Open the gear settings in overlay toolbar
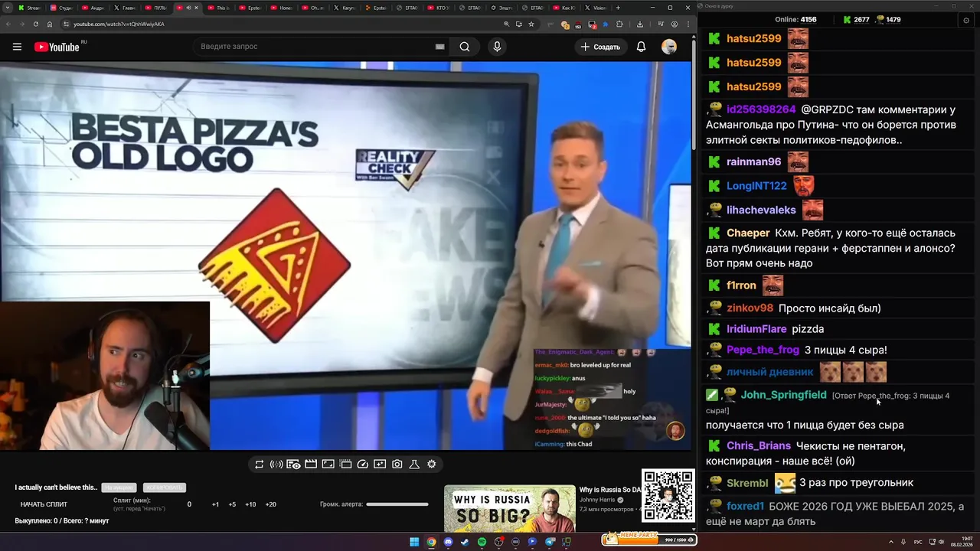 (x=432, y=464)
